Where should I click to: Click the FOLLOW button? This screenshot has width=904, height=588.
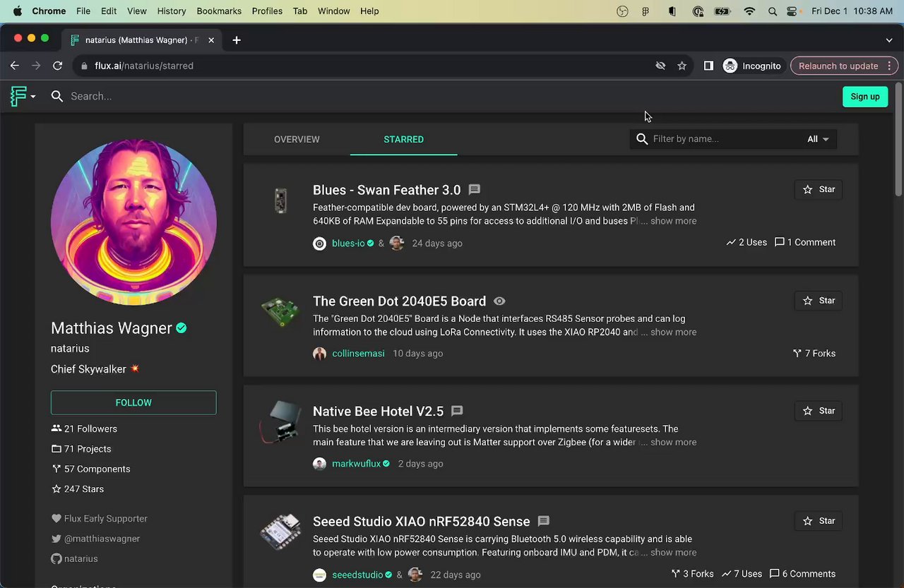tap(133, 402)
